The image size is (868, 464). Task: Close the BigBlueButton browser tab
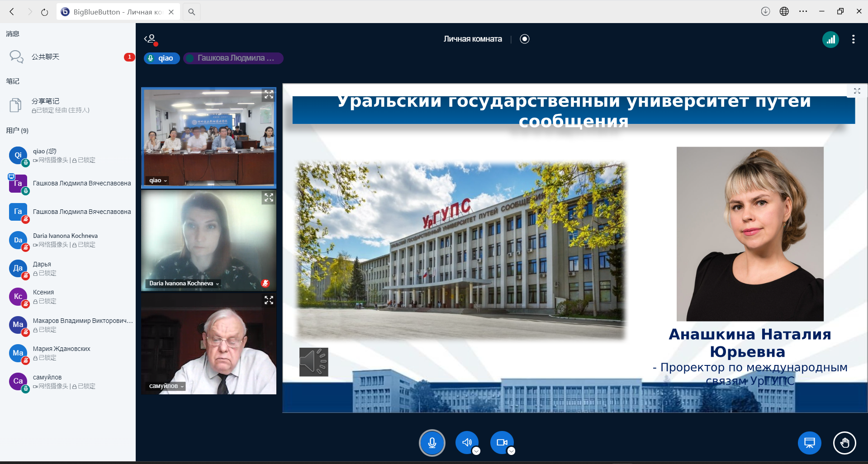coord(171,12)
